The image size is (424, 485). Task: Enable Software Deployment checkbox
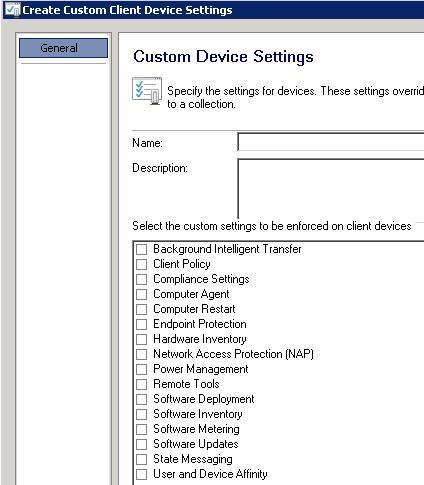tap(141, 399)
